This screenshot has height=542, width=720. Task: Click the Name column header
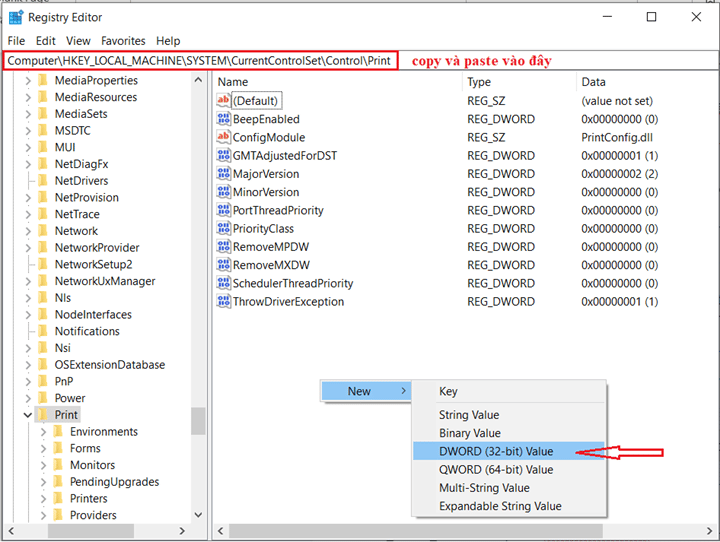tap(233, 82)
